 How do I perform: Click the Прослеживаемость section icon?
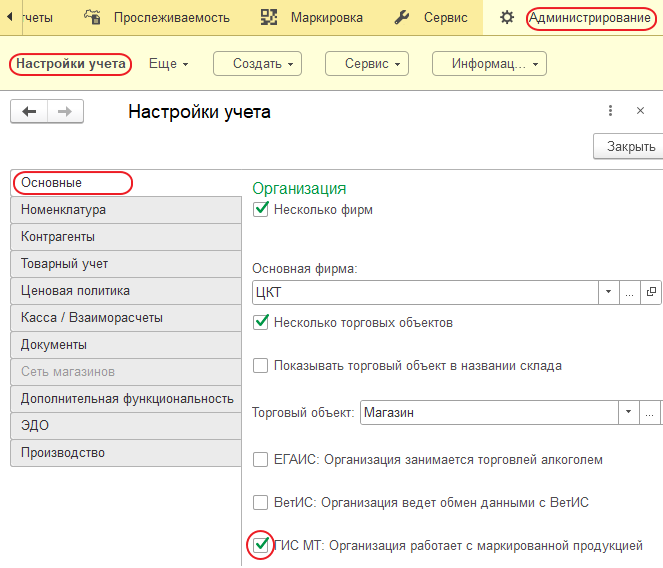[93, 17]
